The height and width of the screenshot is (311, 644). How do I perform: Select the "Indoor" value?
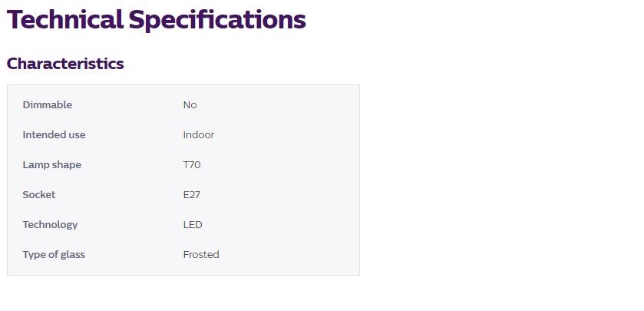(198, 134)
